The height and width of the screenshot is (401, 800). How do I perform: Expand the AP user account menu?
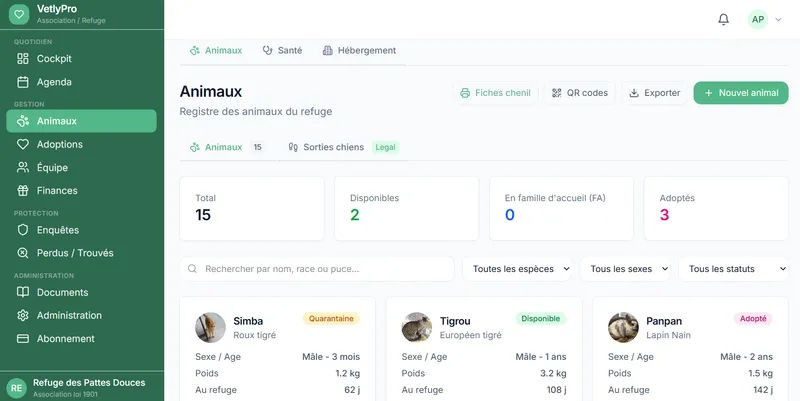tap(766, 19)
